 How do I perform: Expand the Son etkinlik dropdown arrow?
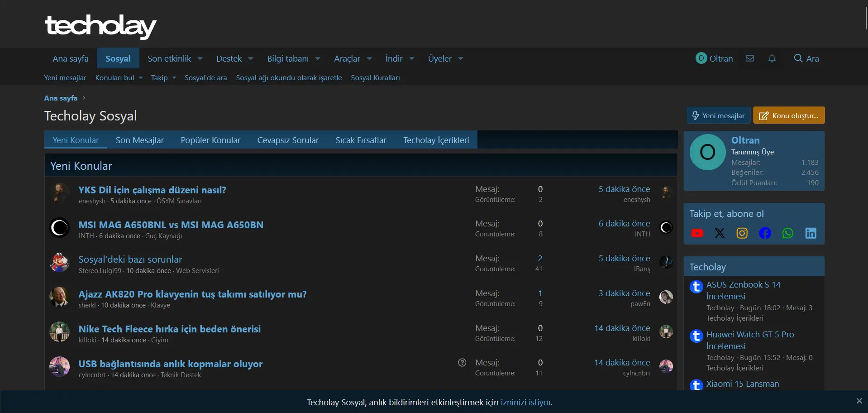[x=200, y=59]
